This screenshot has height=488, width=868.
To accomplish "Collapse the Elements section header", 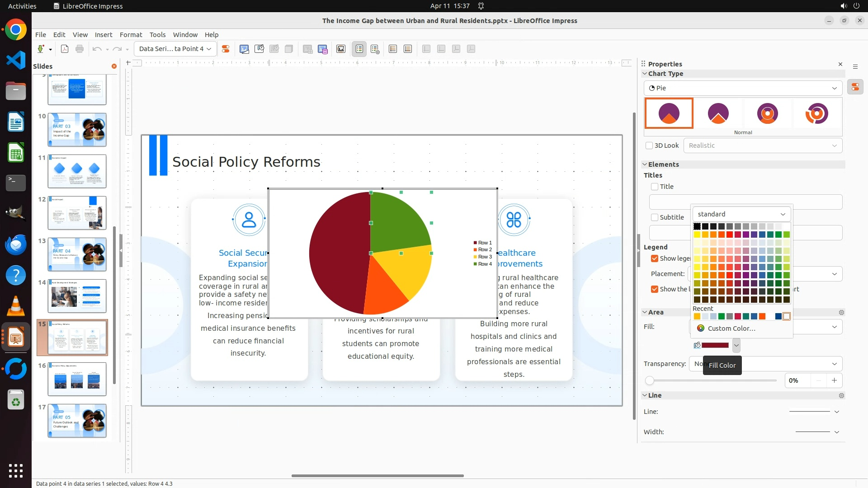I will [x=663, y=164].
